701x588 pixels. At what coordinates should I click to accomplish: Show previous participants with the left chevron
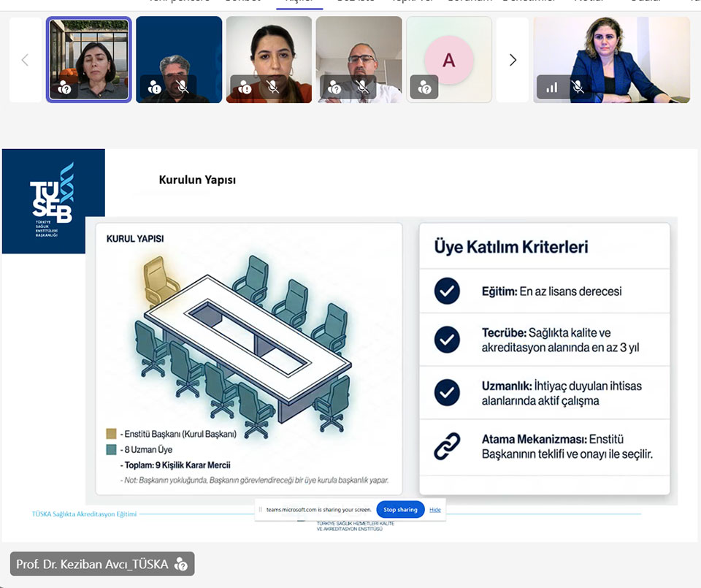(x=25, y=60)
